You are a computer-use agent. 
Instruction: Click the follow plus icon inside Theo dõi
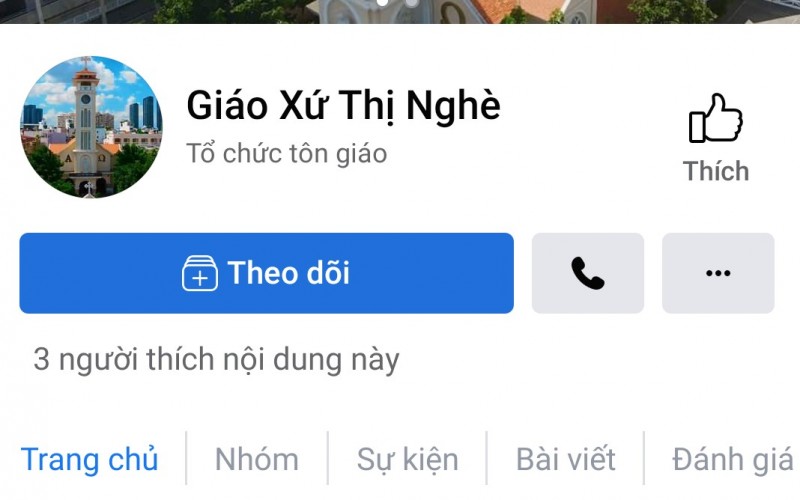[x=199, y=273]
